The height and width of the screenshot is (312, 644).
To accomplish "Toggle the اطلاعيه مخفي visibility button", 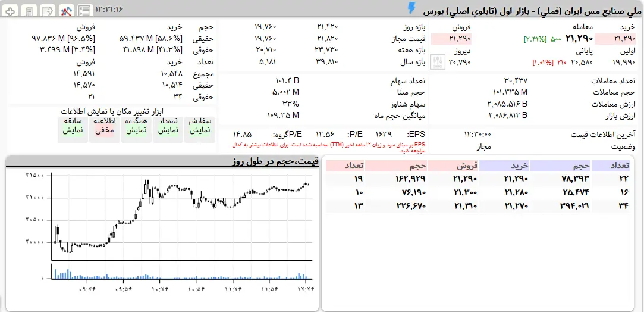I will click(105, 129).
